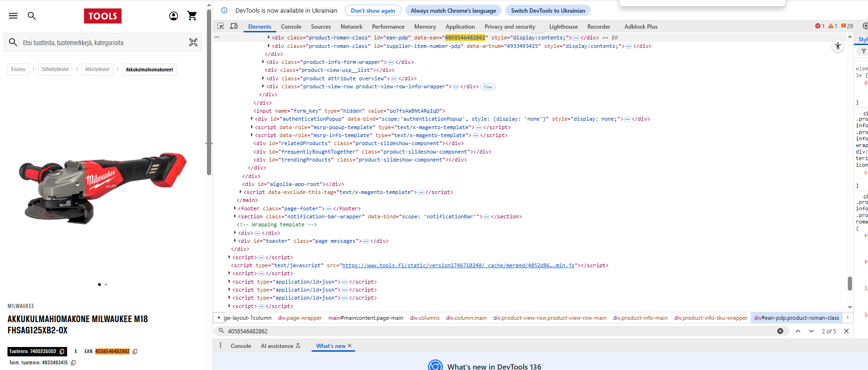
Task: Open the orange warning count indicator
Action: pyautogui.click(x=833, y=26)
